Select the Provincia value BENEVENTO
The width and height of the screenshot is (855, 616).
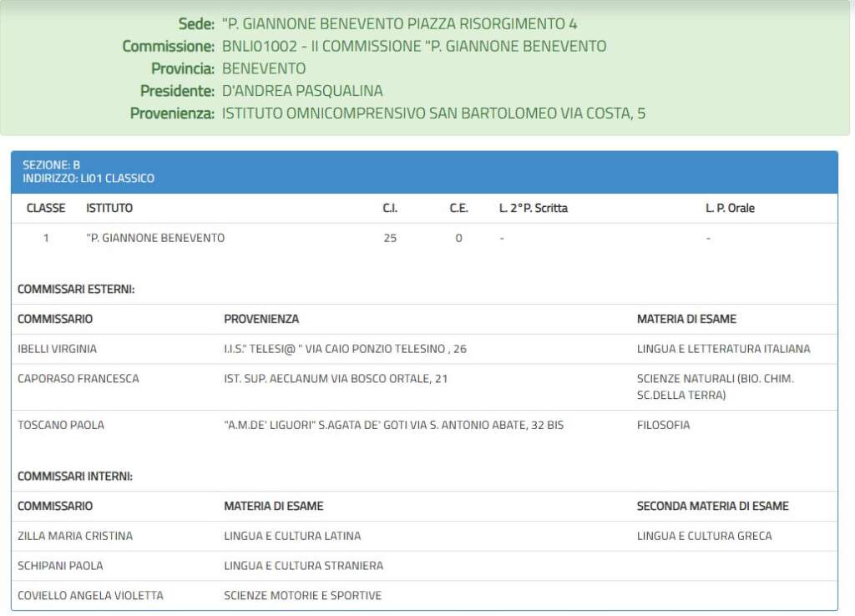pos(263,68)
